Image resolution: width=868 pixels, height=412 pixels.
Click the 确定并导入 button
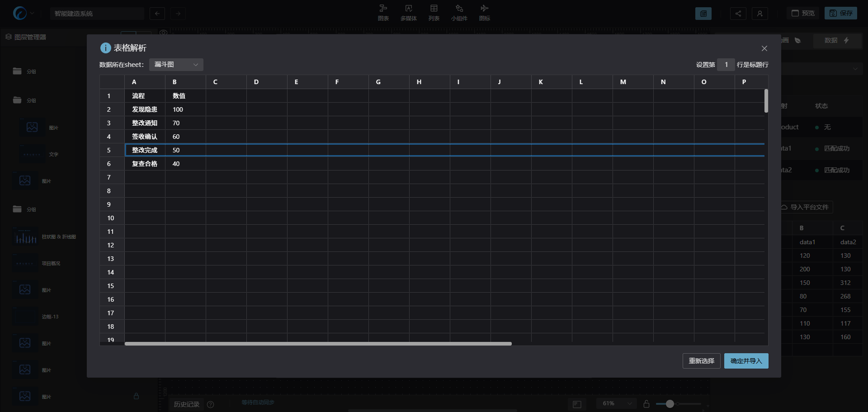click(x=746, y=361)
